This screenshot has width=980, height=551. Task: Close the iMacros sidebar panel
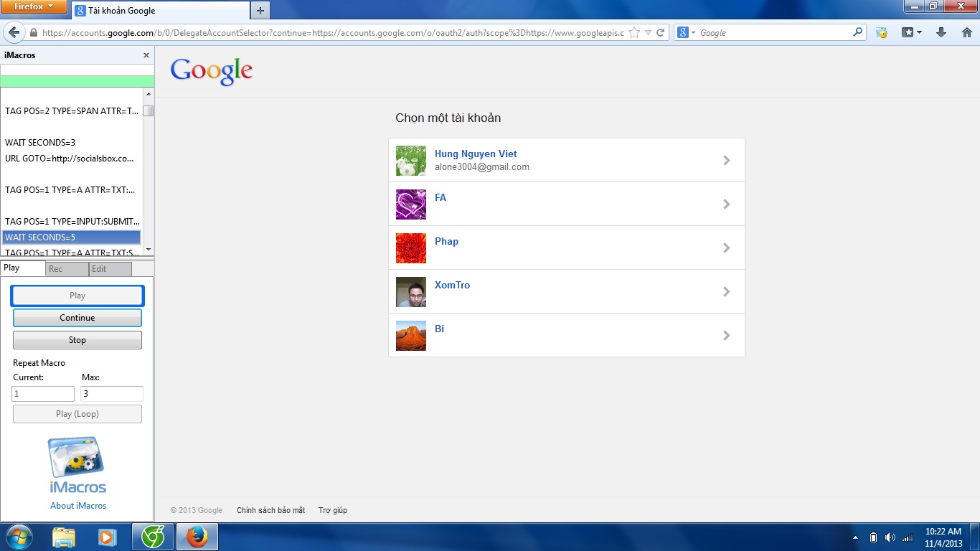pos(146,55)
